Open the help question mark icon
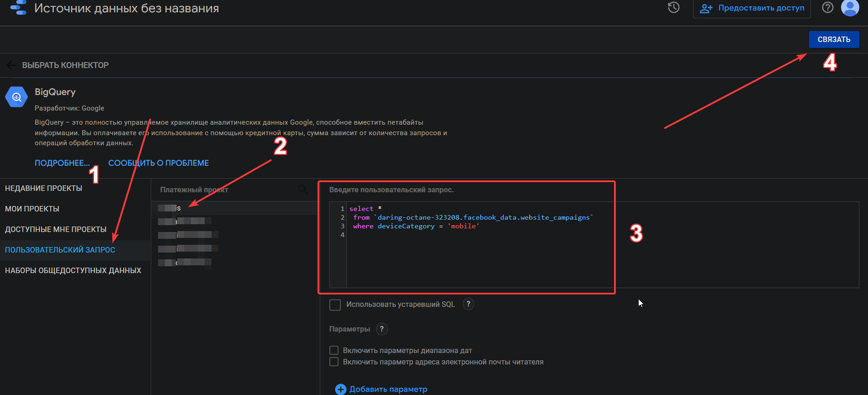 click(827, 7)
